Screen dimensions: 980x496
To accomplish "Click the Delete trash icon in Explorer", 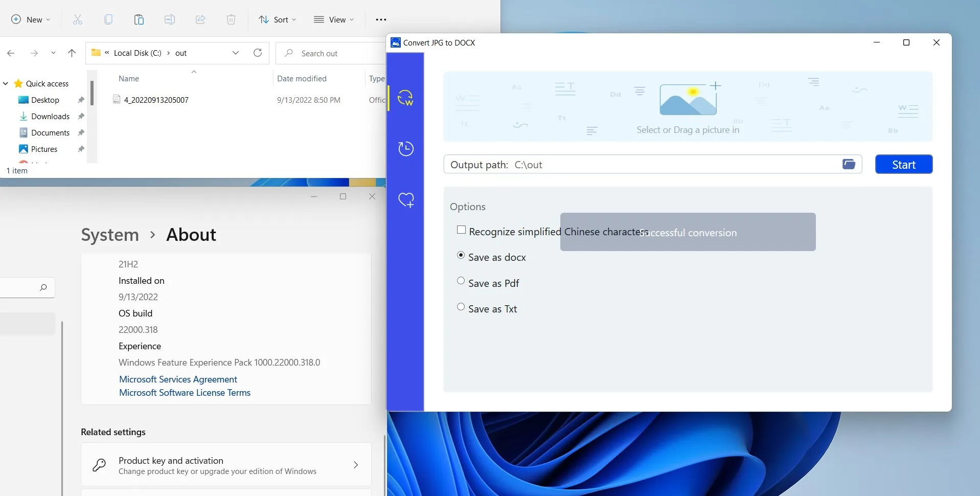I will point(231,19).
